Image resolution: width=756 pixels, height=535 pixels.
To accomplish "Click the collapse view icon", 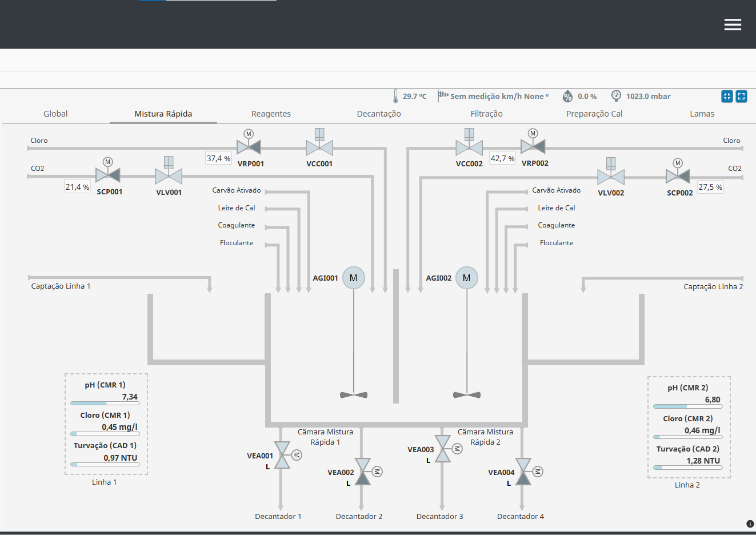I will pyautogui.click(x=727, y=97).
